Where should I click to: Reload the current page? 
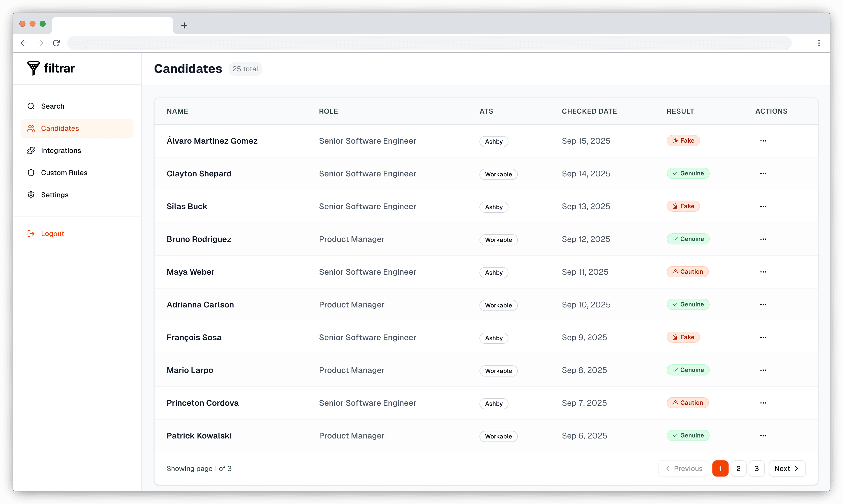tap(56, 43)
